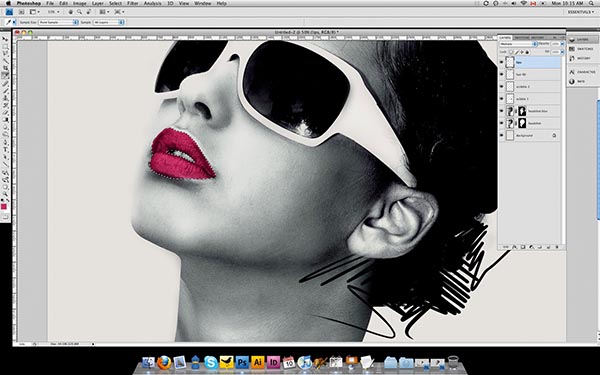Viewport: 600px width, 375px height.
Task: Open the Layer menu
Action: coord(97,3)
